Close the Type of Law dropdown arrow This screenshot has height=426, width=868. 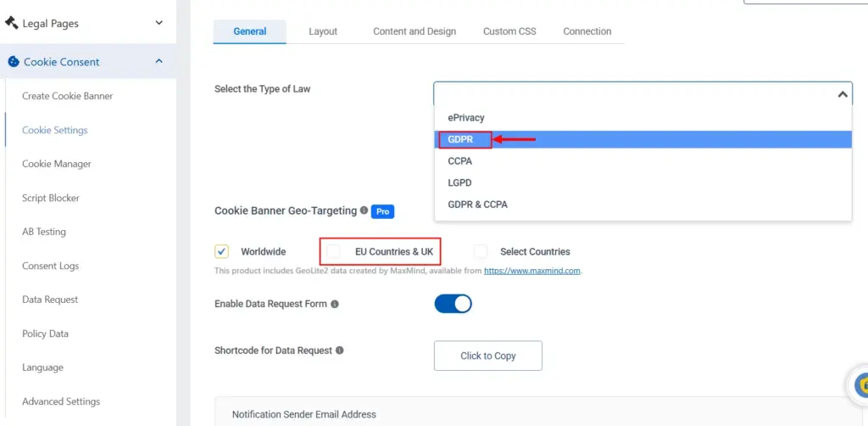coord(843,94)
